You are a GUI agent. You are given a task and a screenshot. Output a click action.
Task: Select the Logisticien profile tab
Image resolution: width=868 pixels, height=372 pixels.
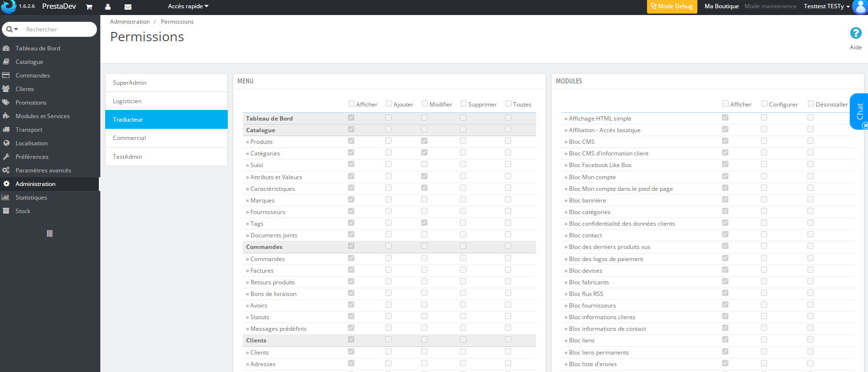click(x=166, y=101)
